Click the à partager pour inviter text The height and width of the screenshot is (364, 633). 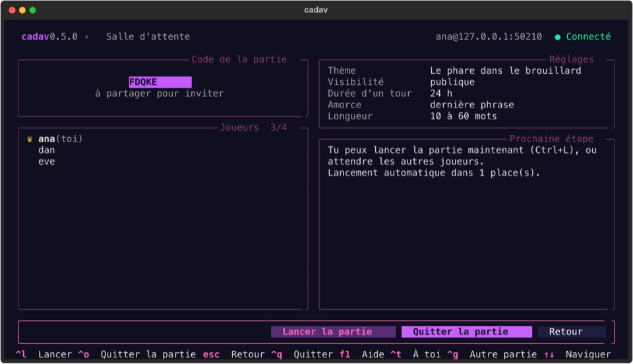pyautogui.click(x=159, y=93)
